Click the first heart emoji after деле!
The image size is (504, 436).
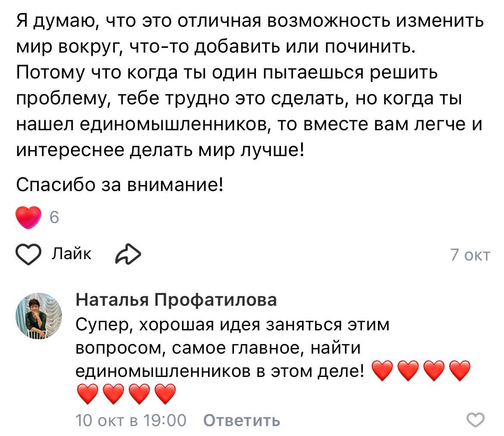tap(382, 371)
